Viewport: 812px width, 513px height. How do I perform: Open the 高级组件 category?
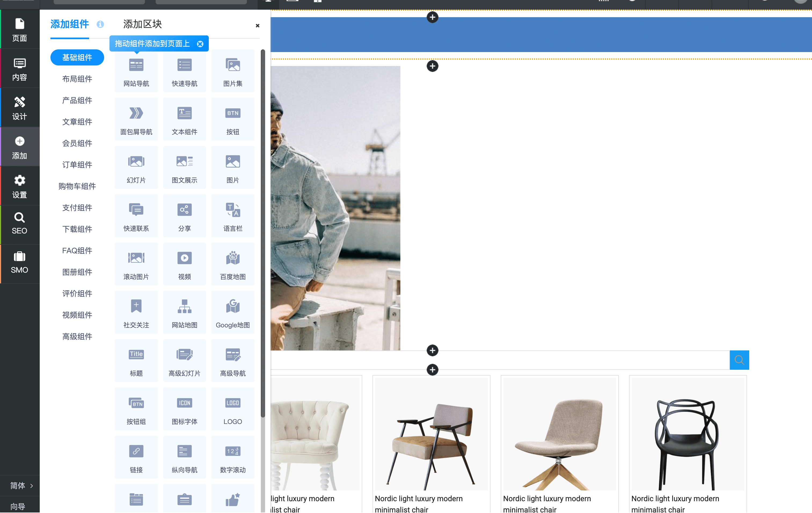point(77,336)
